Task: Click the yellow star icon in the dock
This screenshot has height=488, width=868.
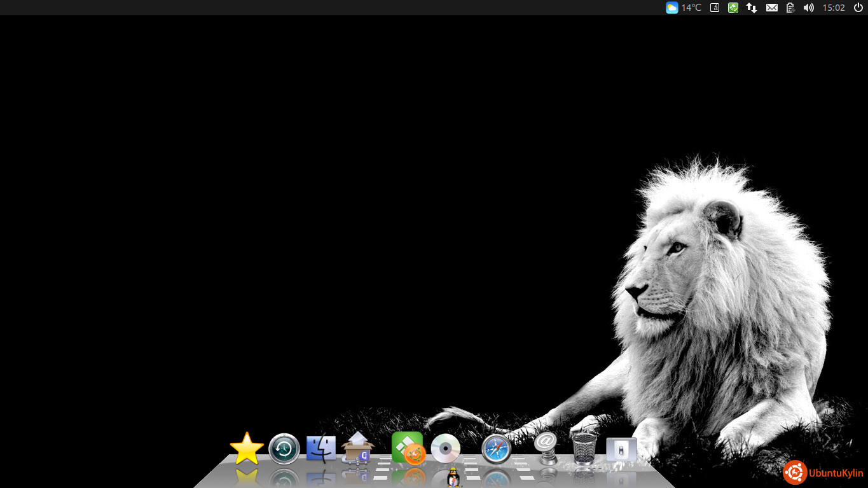Action: point(247,449)
